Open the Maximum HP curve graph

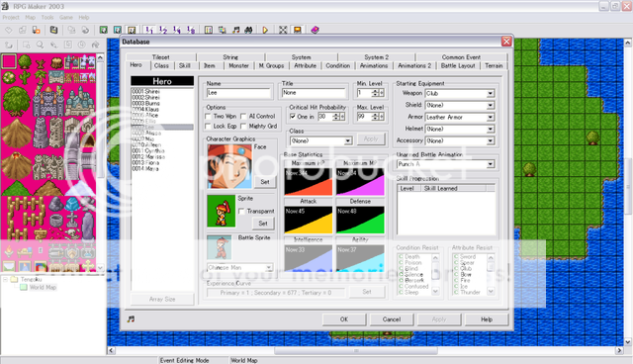(308, 182)
